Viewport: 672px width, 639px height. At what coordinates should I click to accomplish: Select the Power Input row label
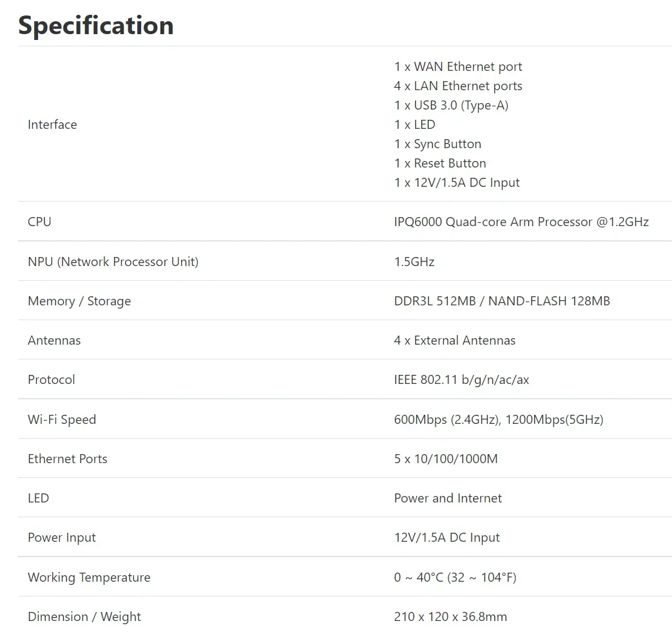(x=62, y=538)
